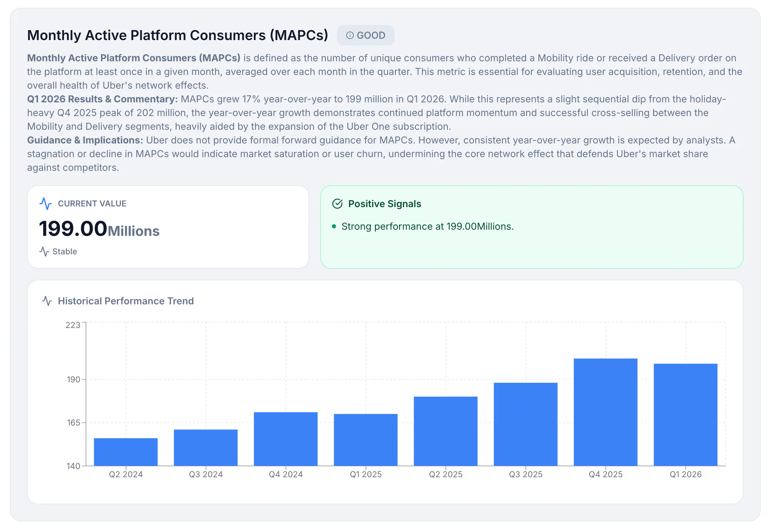This screenshot has height=532, width=772.
Task: Click the blue pulse icon beside CURRENT VALUE
Action: click(x=46, y=204)
